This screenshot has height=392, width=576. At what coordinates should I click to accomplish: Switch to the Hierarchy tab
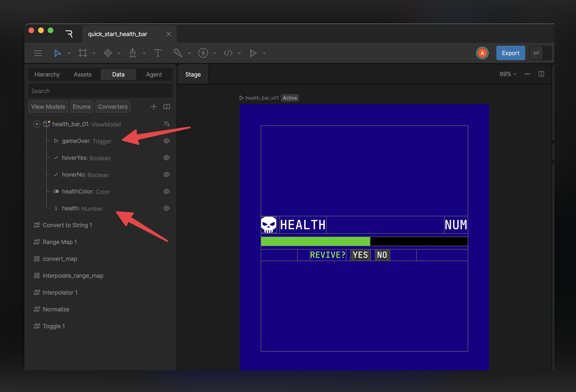tap(47, 74)
